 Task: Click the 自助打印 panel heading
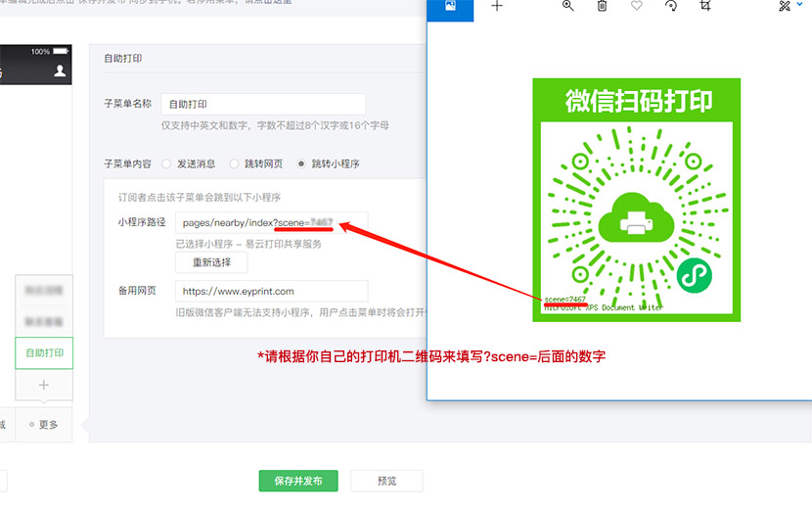(x=122, y=59)
